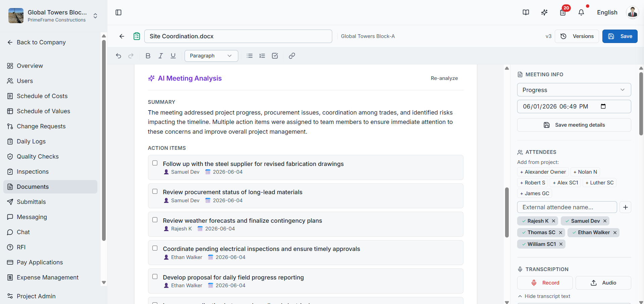Go to Quality Checks page
The image size is (644, 304).
pyautogui.click(x=50, y=157)
